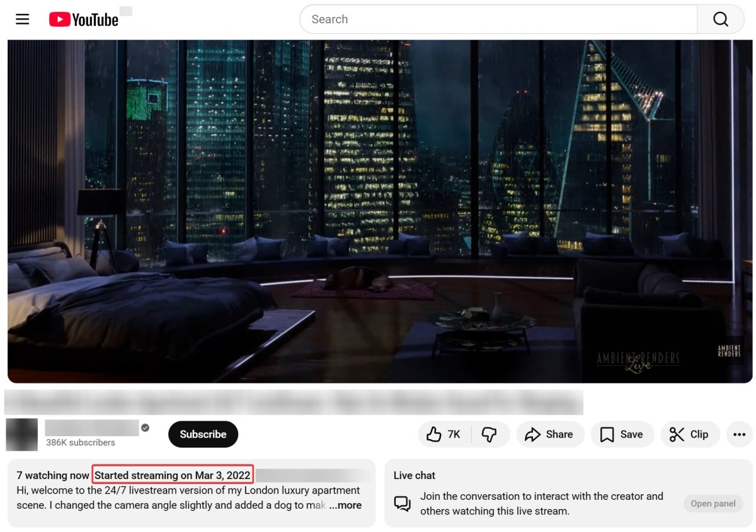Save the video to a playlist
Viewport: 756px width, 532px height.
(622, 434)
